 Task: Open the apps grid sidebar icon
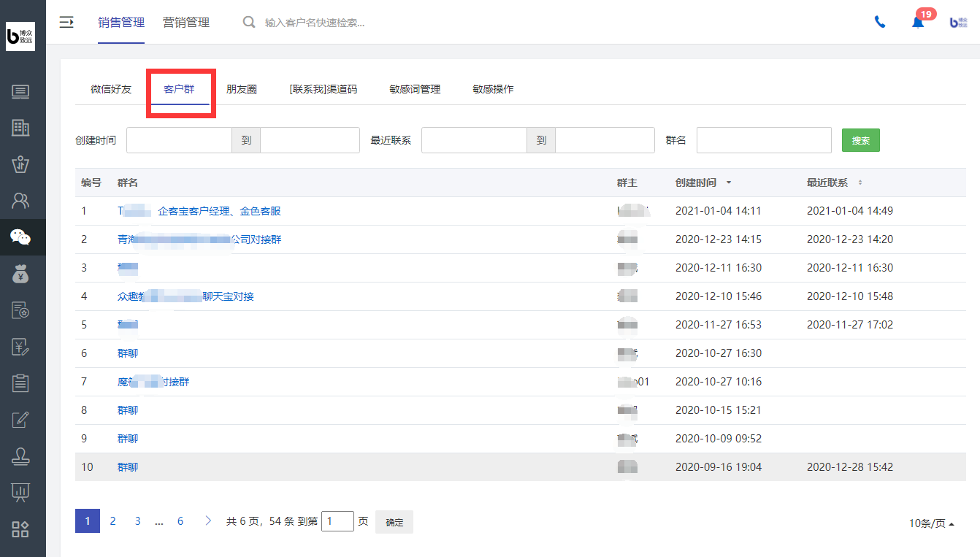click(20, 529)
